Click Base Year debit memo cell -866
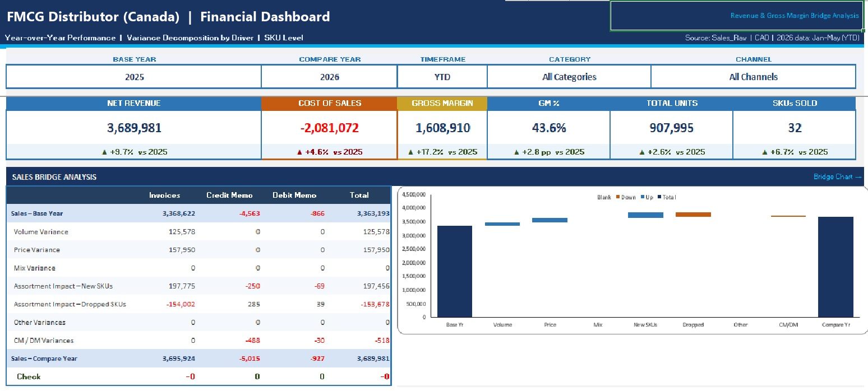868x391 pixels. (x=317, y=213)
